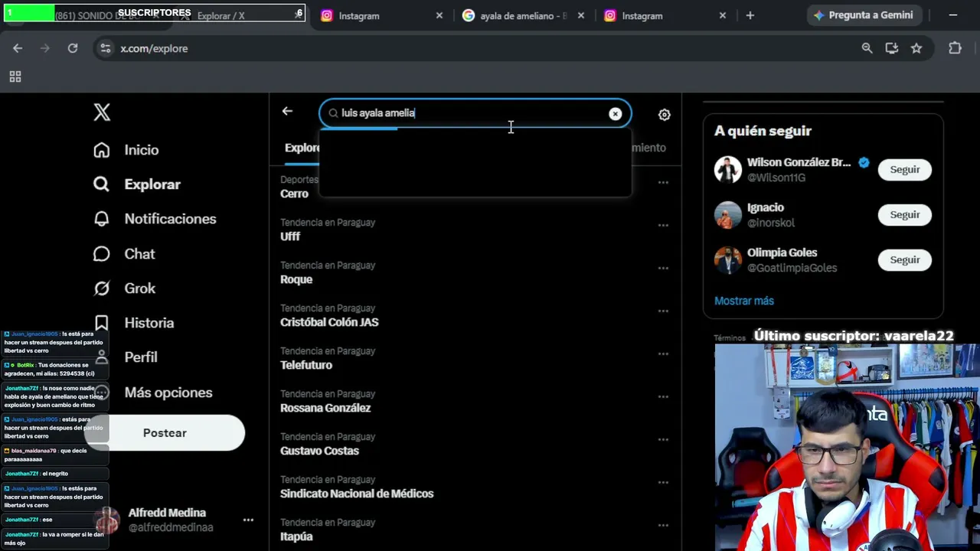980x551 pixels.
Task: Switch to the ayala de ameliano Google tab
Action: [x=522, y=15]
